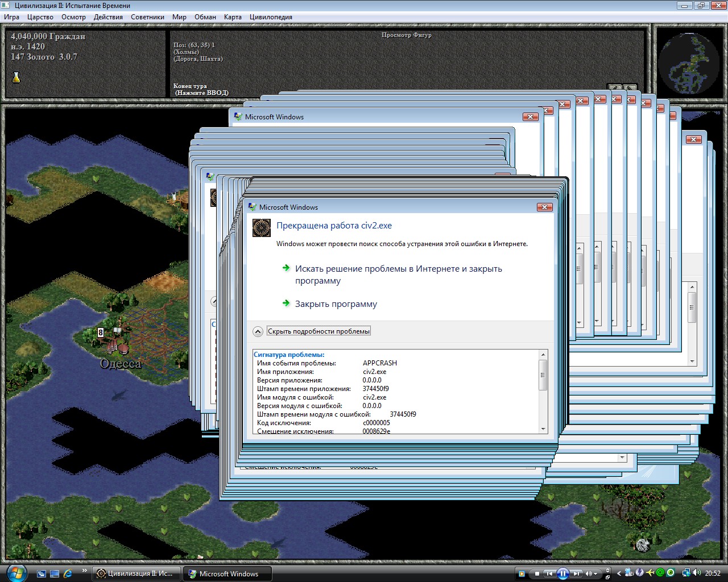Close the front 'Прекращена работа civ2.exe' dialog
The image size is (728, 582).
545,207
